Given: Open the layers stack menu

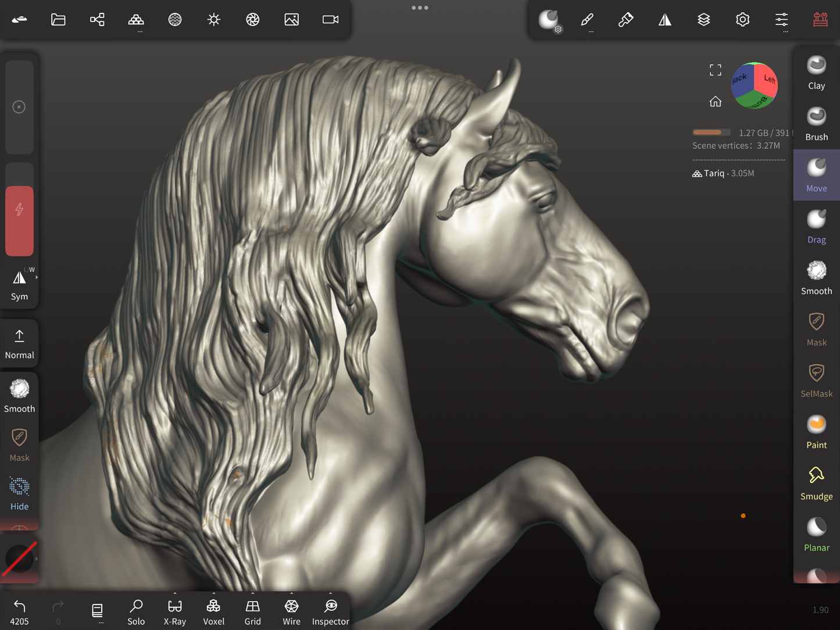Looking at the screenshot, I should [703, 20].
